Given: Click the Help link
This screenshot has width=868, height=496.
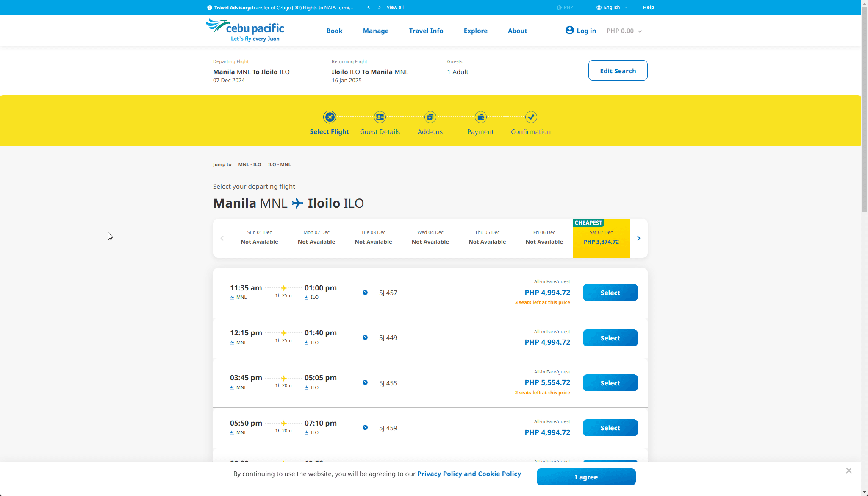Looking at the screenshot, I should tap(648, 7).
